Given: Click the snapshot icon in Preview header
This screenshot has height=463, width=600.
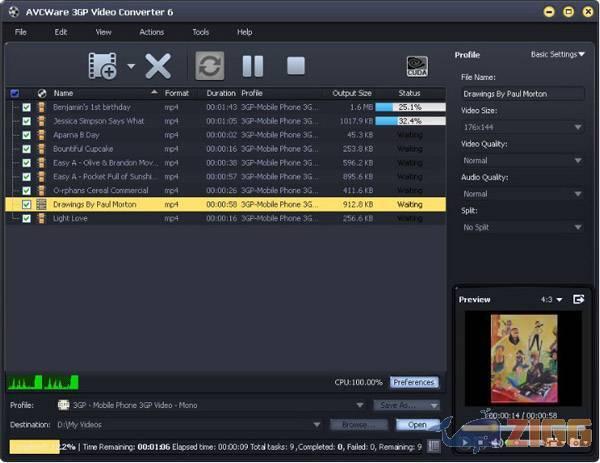Looking at the screenshot, I should coord(578,299).
